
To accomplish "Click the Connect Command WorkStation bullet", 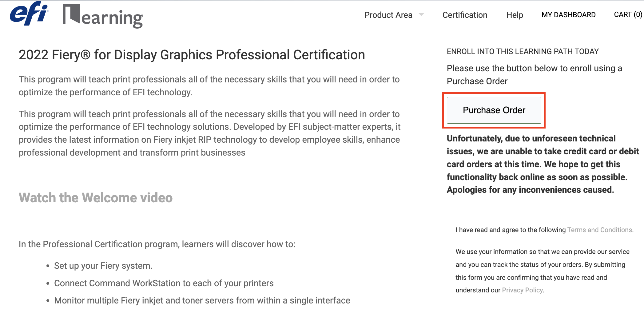I will [x=164, y=283].
